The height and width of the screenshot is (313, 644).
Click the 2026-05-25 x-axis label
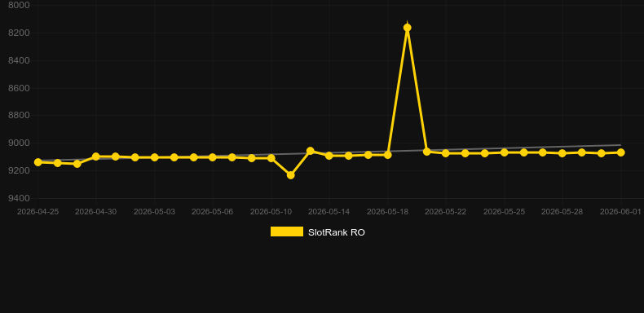click(505, 212)
